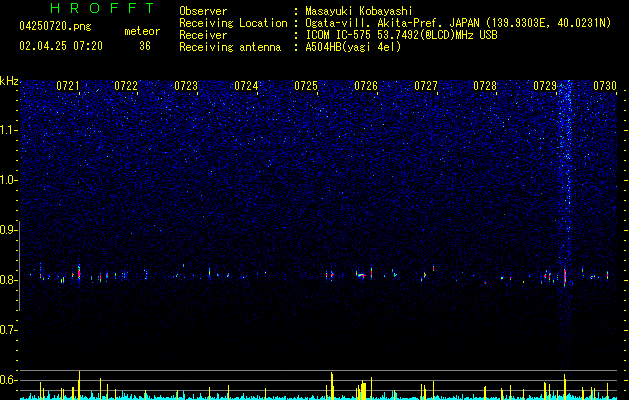629x400 pixels.
Task: Select antenna value A504HB(yagi 4el)
Action: coord(353,47)
